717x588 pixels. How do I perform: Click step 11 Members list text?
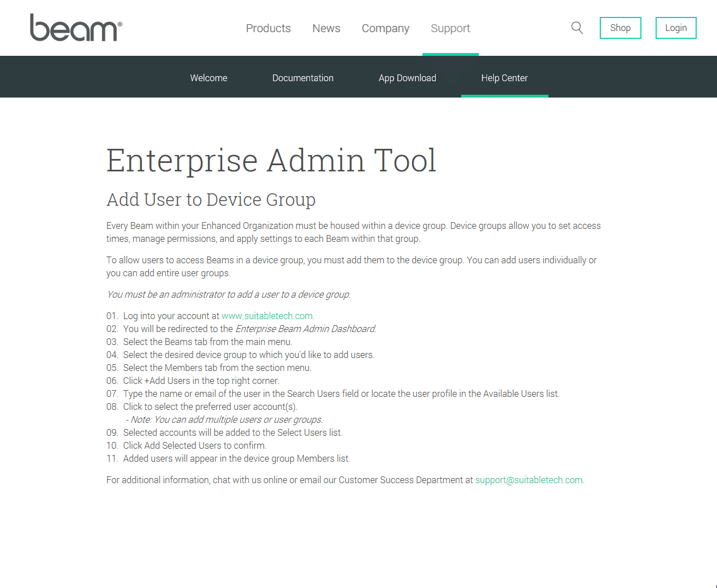click(x=228, y=458)
